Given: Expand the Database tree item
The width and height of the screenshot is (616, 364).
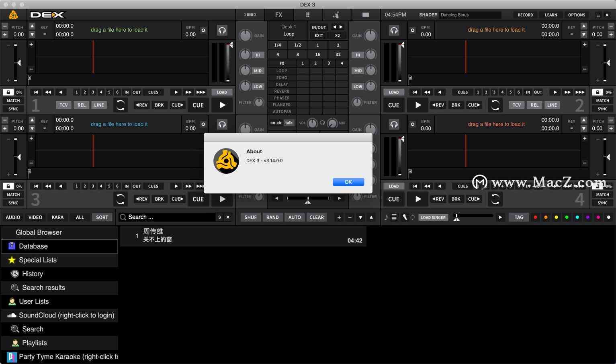Looking at the screenshot, I should 59,246.
